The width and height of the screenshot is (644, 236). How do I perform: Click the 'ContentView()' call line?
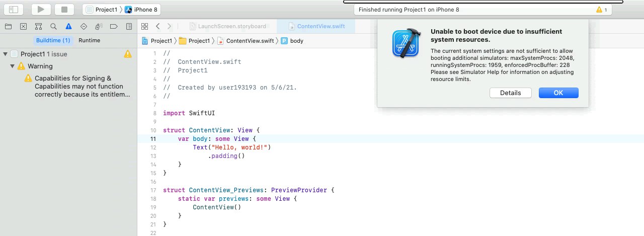click(x=217, y=207)
